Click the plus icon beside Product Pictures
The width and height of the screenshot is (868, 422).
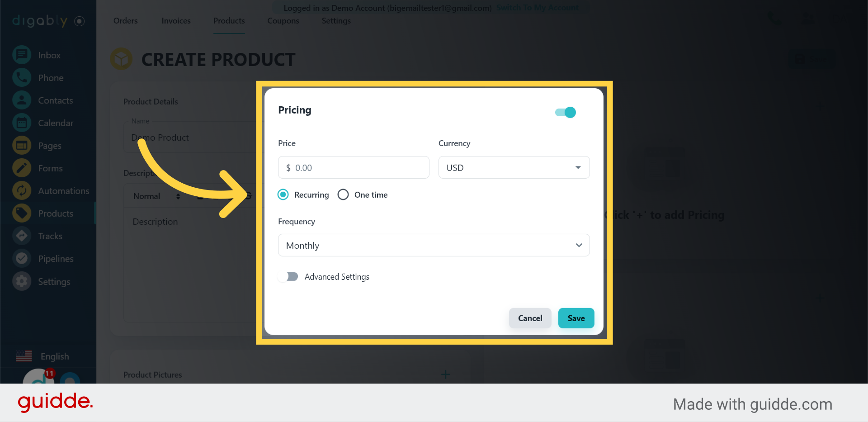click(446, 375)
